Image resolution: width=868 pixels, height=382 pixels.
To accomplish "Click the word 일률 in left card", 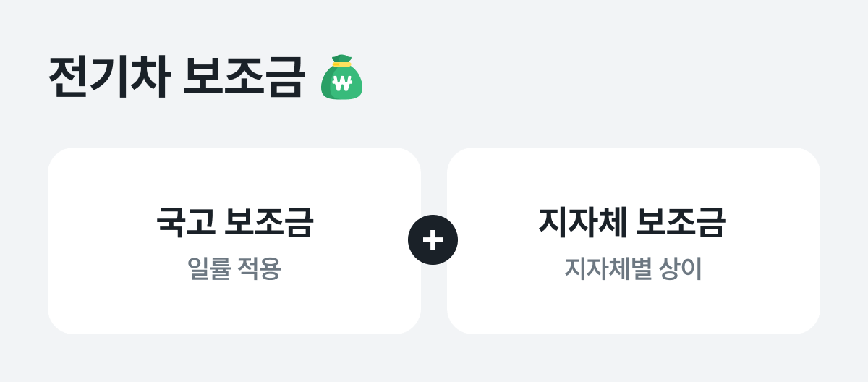I will 209,269.
